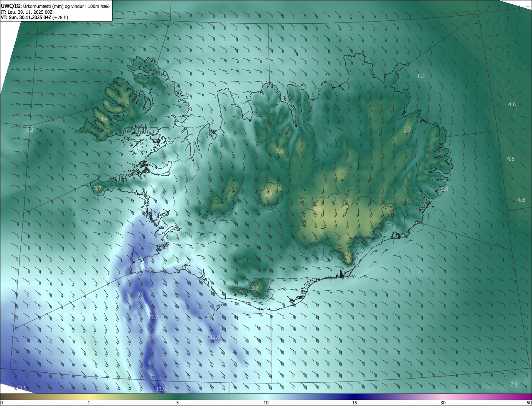This screenshot has height=406, width=532.
Task: Click the color scale tick labeled 5
Action: [177, 403]
